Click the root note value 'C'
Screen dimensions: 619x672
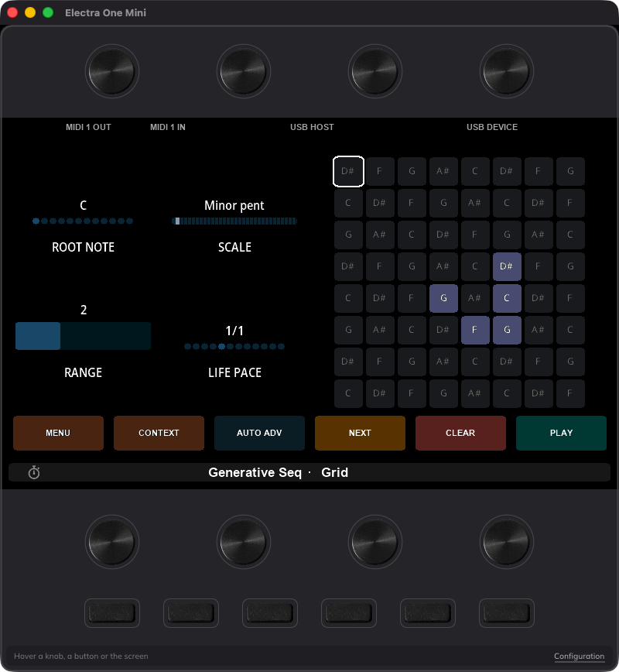click(x=83, y=205)
